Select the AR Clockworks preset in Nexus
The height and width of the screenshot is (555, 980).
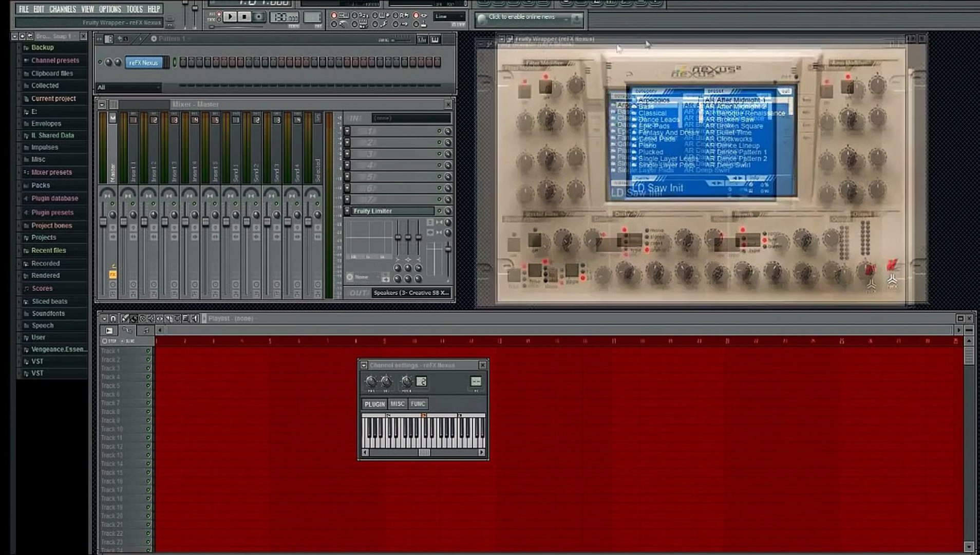click(x=728, y=139)
